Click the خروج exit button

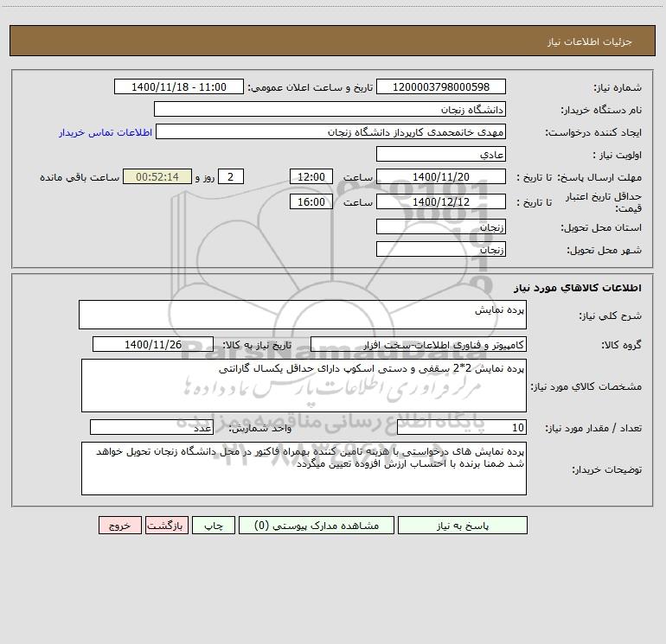pyautogui.click(x=119, y=525)
